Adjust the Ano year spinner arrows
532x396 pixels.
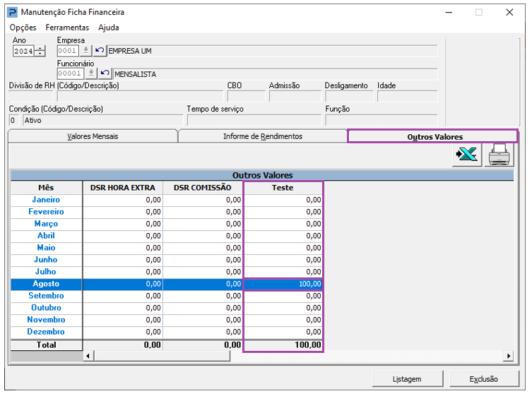pyautogui.click(x=40, y=51)
